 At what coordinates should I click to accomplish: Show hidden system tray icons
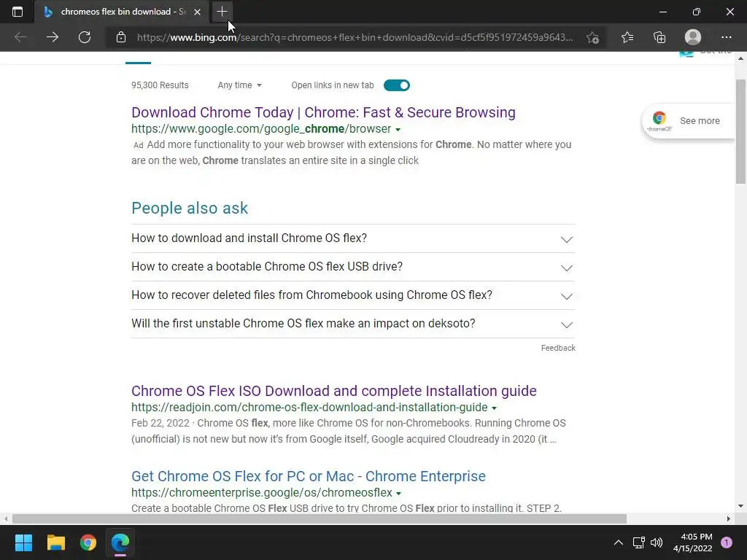619,542
